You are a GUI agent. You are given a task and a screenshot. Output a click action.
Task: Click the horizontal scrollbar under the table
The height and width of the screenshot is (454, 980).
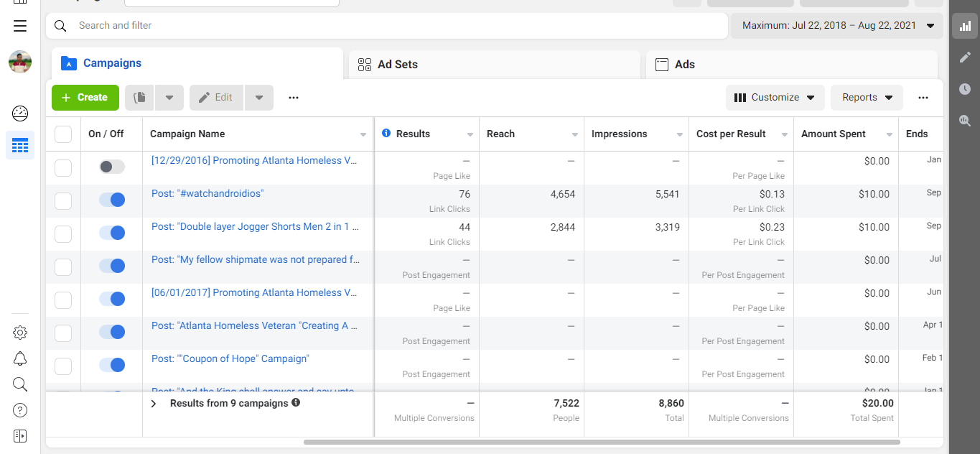(602, 443)
